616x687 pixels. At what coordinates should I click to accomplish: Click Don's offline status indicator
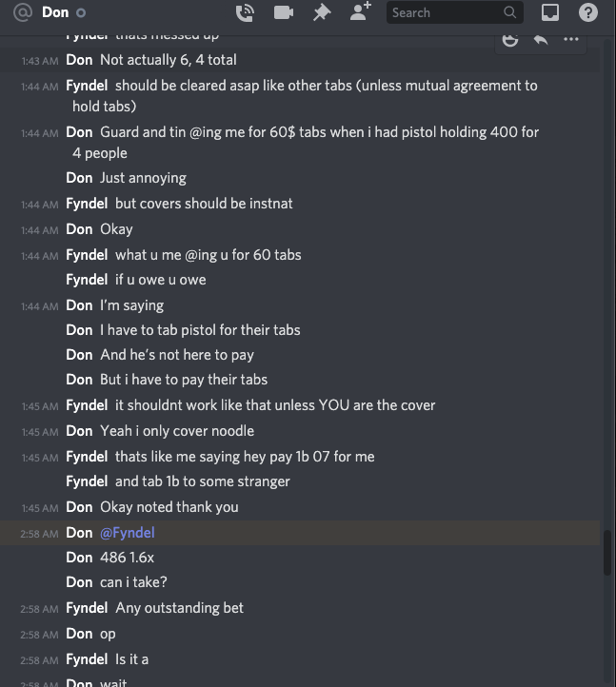pyautogui.click(x=81, y=13)
